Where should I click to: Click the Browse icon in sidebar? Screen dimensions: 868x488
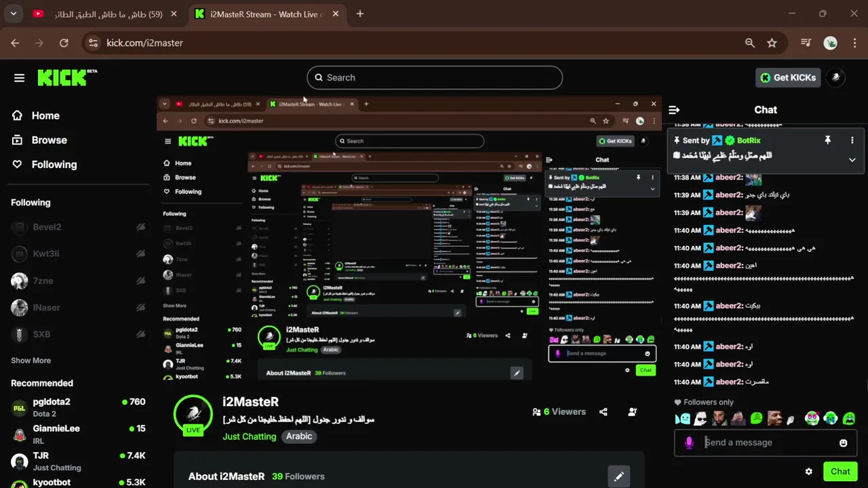18,140
